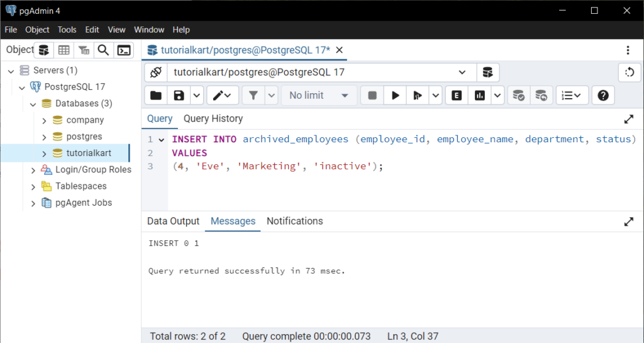Click the View Data table icon

click(64, 50)
